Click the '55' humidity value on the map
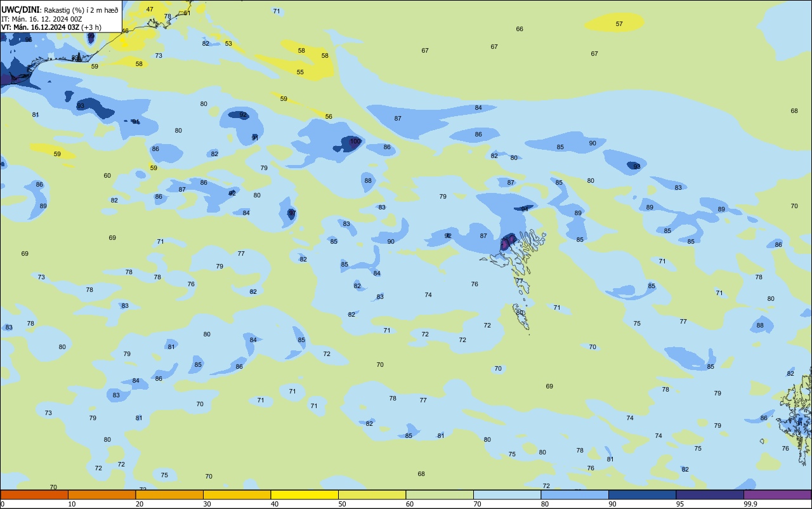Screen dimensions: 812x509 pyautogui.click(x=300, y=72)
